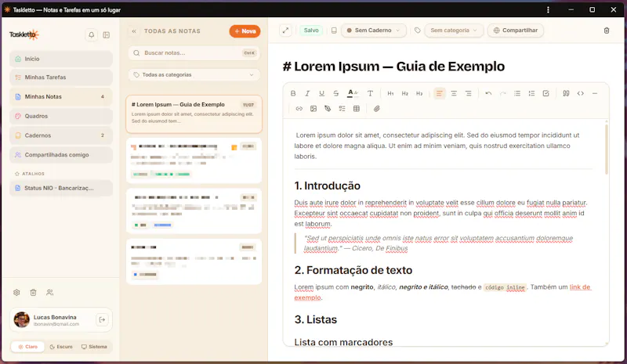Open Compartilhadas comigo
Viewport: 627px width, 364px height.
(61, 155)
